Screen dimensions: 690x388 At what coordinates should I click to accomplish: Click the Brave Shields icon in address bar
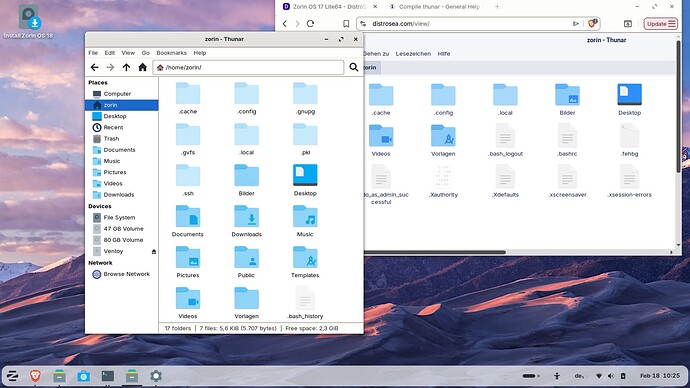pos(592,23)
